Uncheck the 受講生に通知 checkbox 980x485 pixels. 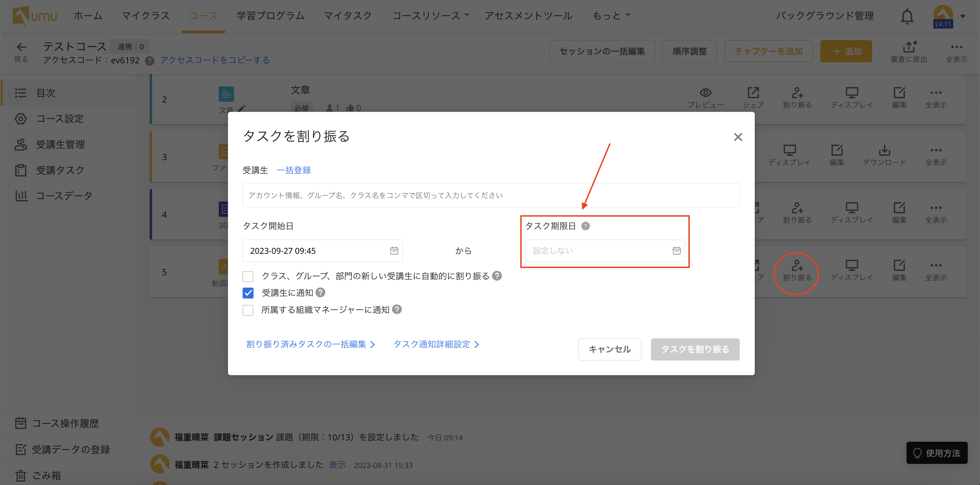pyautogui.click(x=248, y=293)
